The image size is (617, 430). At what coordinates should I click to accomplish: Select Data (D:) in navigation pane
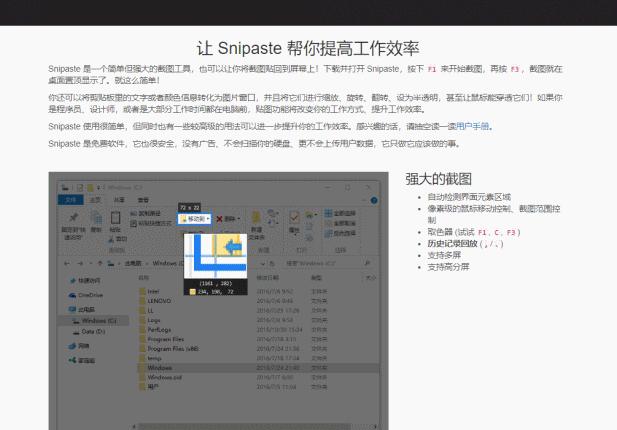89,332
